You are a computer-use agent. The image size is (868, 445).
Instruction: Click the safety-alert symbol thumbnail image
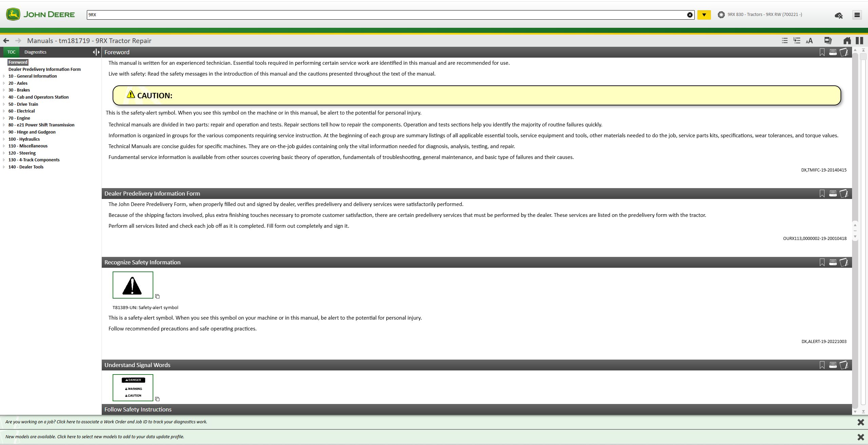[133, 285]
